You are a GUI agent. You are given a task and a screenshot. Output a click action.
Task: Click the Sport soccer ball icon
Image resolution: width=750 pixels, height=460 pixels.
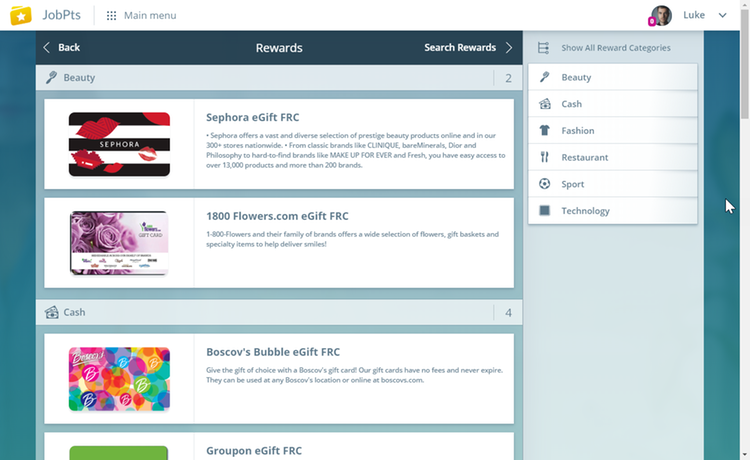(544, 184)
